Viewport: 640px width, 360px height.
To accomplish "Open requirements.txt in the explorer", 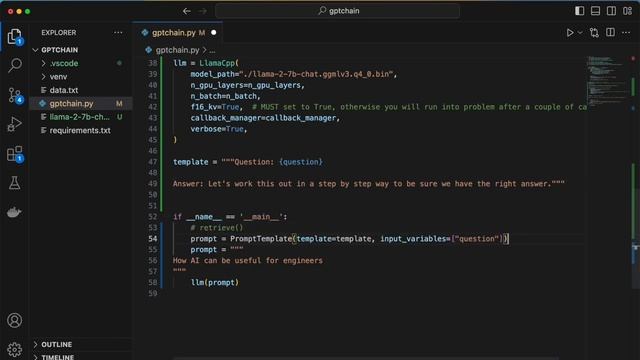I will click(x=81, y=131).
